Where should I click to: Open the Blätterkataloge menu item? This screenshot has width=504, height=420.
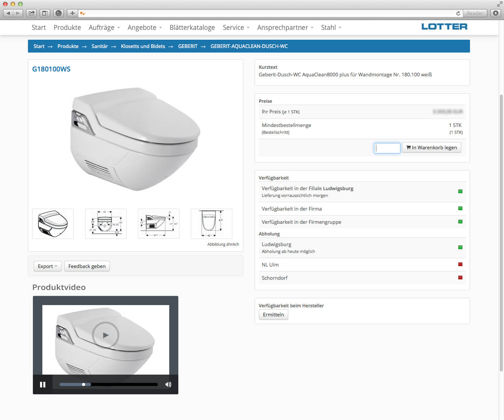[x=192, y=28]
